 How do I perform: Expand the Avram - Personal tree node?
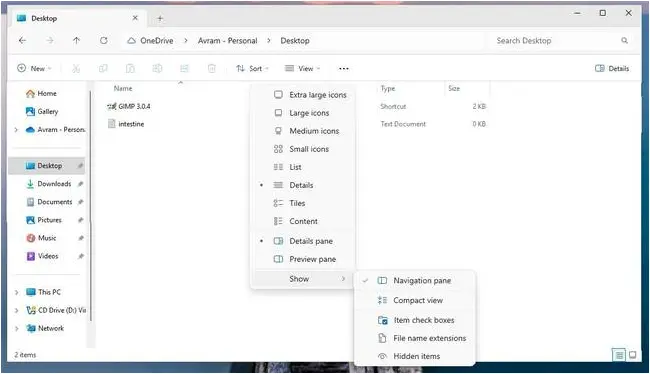16,130
